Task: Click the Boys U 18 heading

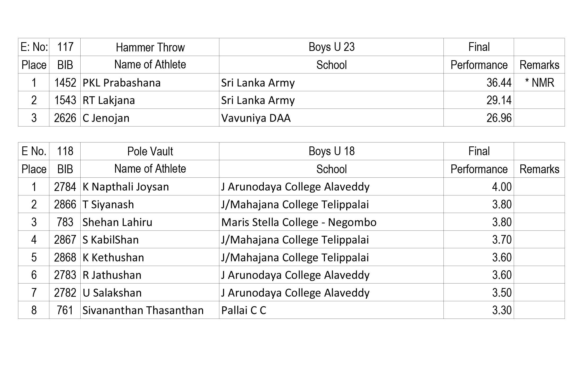Action: (x=332, y=151)
